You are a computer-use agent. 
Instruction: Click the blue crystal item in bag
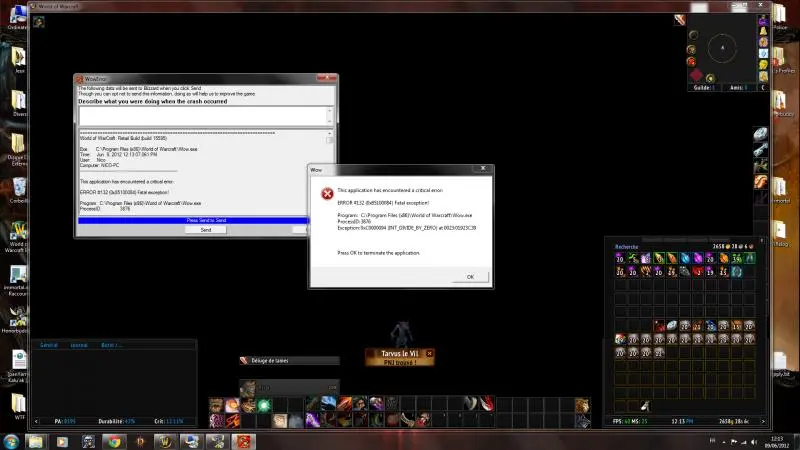point(685,258)
